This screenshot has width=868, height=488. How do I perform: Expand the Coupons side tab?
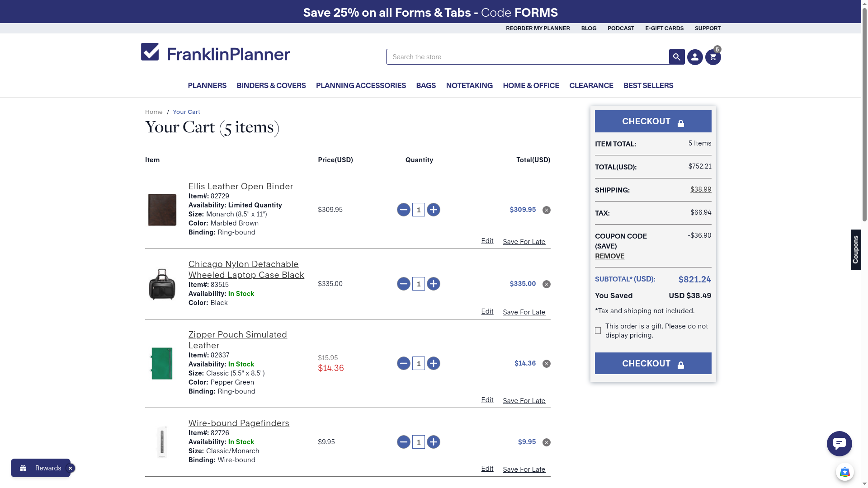(855, 249)
